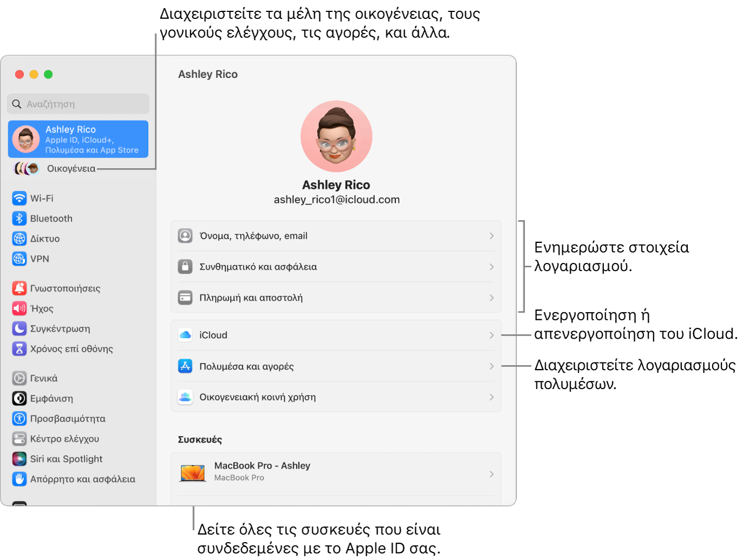This screenshot has height=560, width=743.
Task: Click the Εμφάνιση icon
Action: click(19, 398)
